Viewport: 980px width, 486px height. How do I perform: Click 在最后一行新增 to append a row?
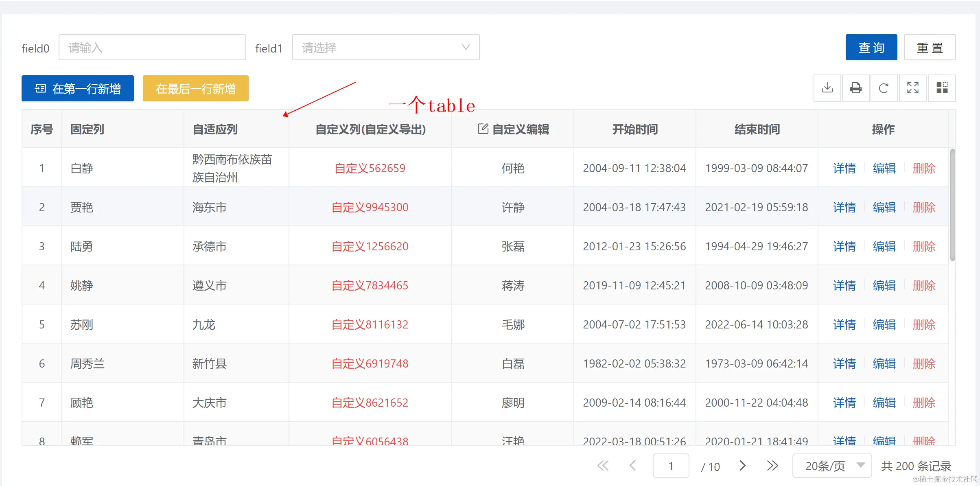point(195,88)
